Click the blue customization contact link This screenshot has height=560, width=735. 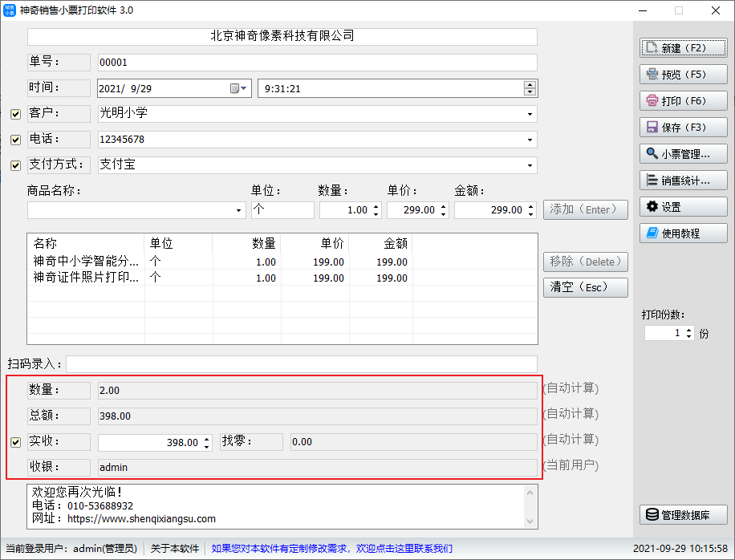coord(332,548)
